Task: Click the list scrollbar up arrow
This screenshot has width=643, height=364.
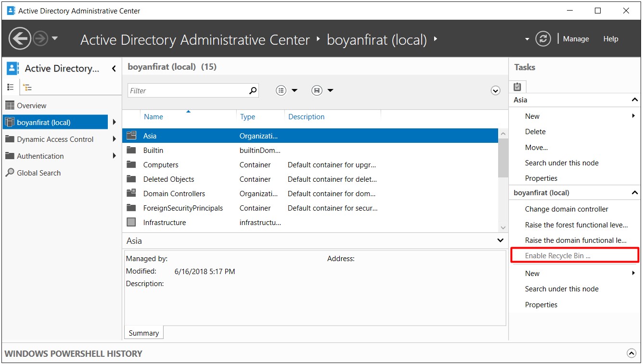Action: pyautogui.click(x=503, y=134)
